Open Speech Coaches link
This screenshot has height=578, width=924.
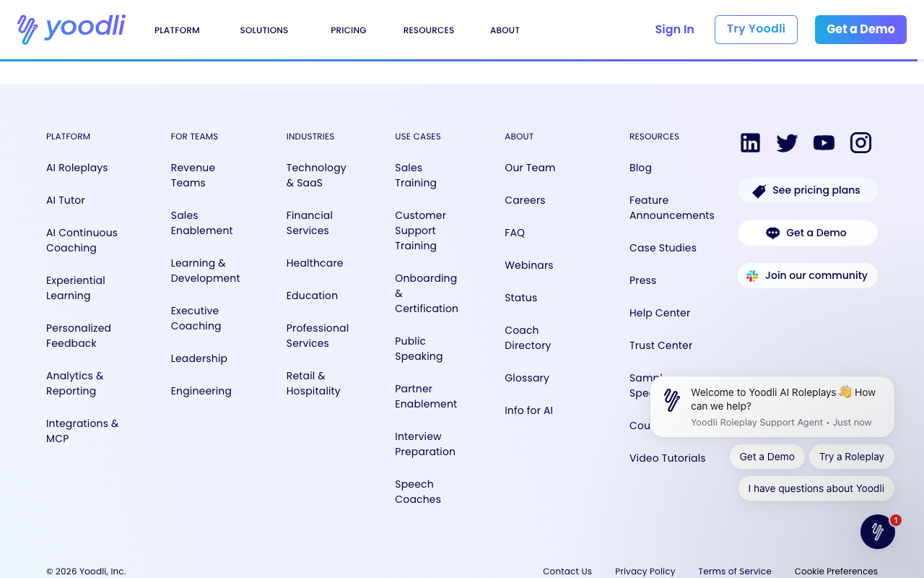coord(418,492)
